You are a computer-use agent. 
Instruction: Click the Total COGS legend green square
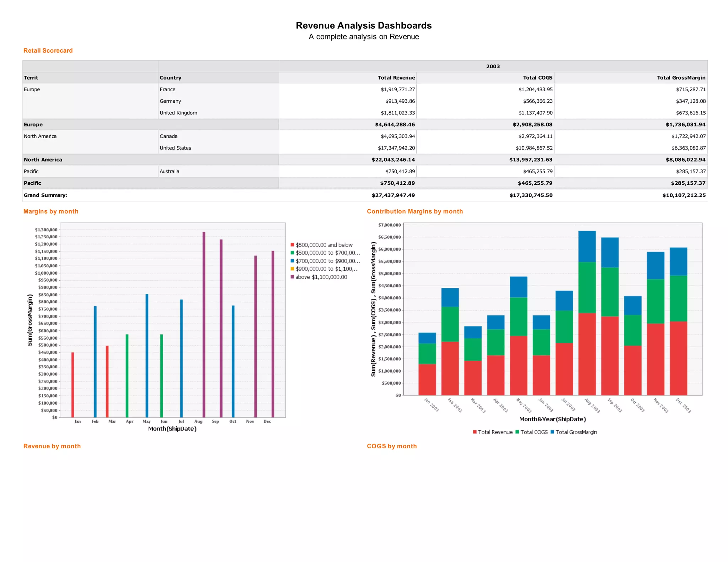517,432
